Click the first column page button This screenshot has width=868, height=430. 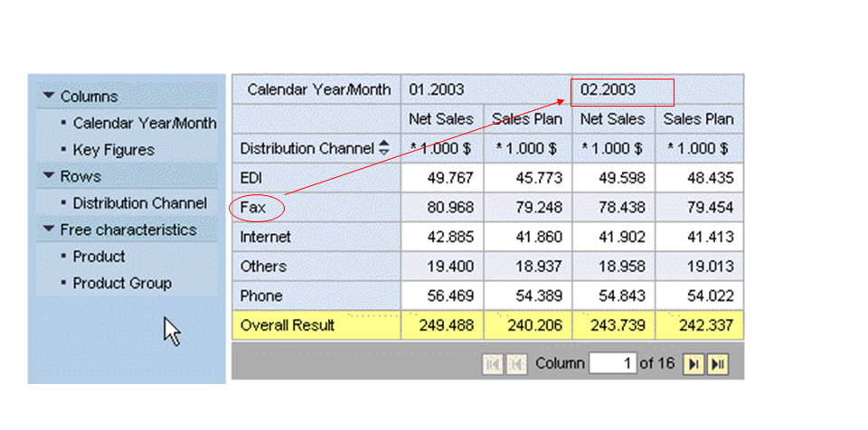494,364
